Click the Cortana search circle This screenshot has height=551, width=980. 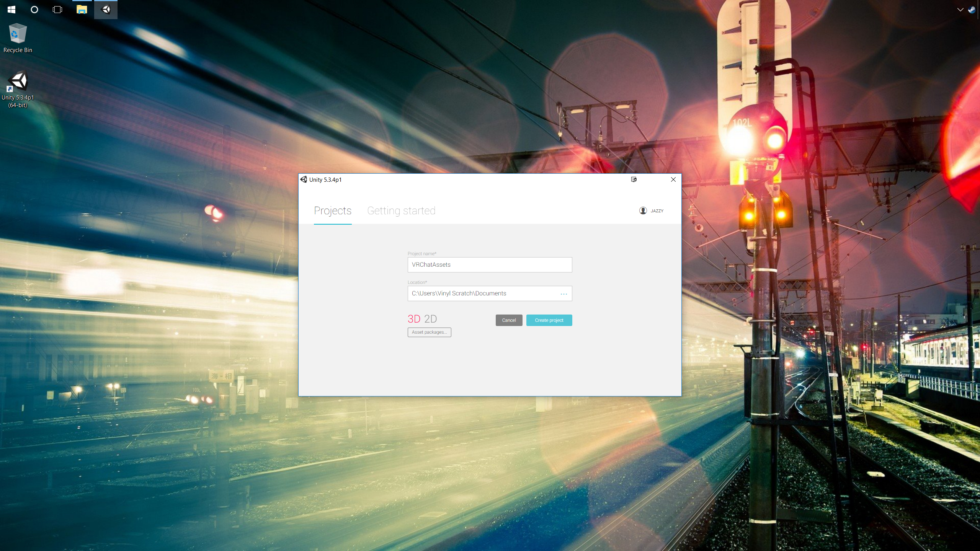[x=34, y=10]
